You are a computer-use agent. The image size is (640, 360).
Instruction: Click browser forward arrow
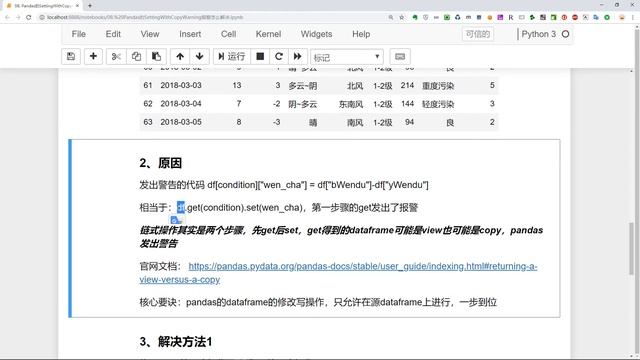(x=18, y=17)
